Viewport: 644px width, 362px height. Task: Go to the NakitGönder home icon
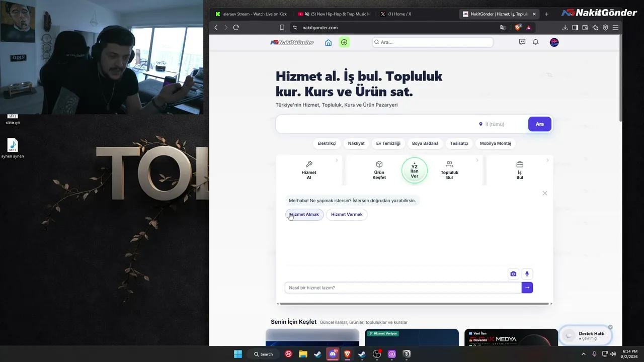pyautogui.click(x=328, y=43)
